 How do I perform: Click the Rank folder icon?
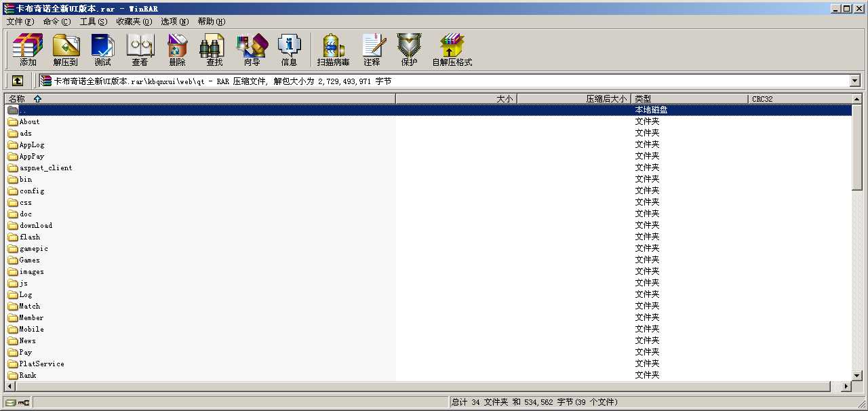[13, 376]
